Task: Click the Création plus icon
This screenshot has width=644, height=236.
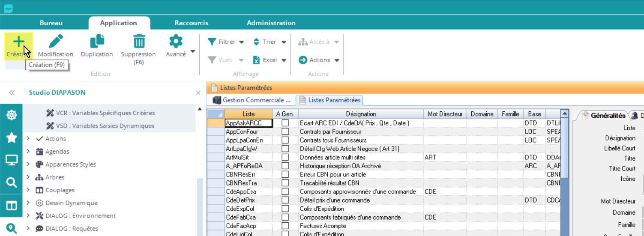Action: [18, 42]
